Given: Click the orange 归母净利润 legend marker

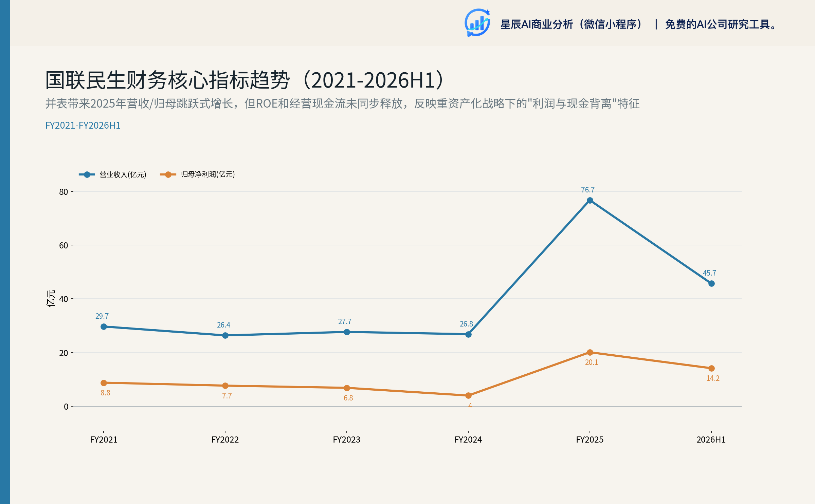Looking at the screenshot, I should coord(168,174).
